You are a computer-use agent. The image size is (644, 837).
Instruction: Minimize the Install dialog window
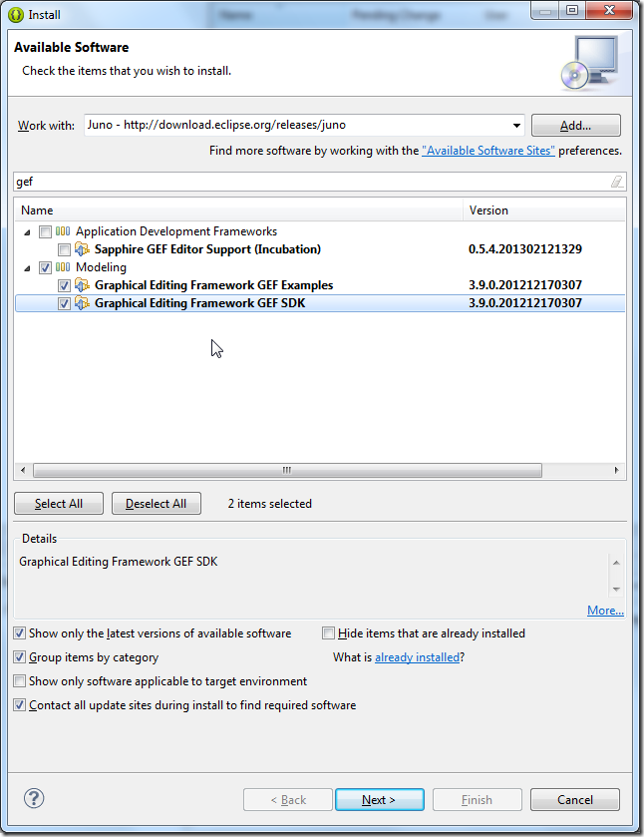[544, 10]
